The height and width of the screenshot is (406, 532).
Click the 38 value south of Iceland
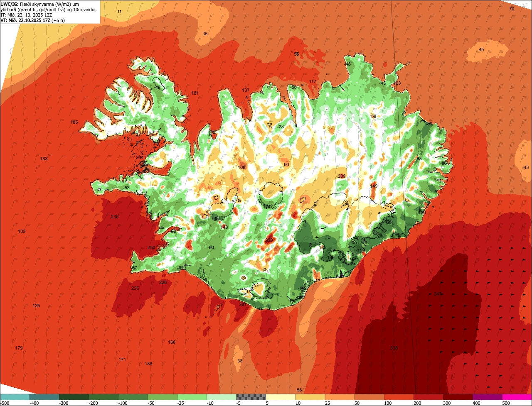point(240,361)
